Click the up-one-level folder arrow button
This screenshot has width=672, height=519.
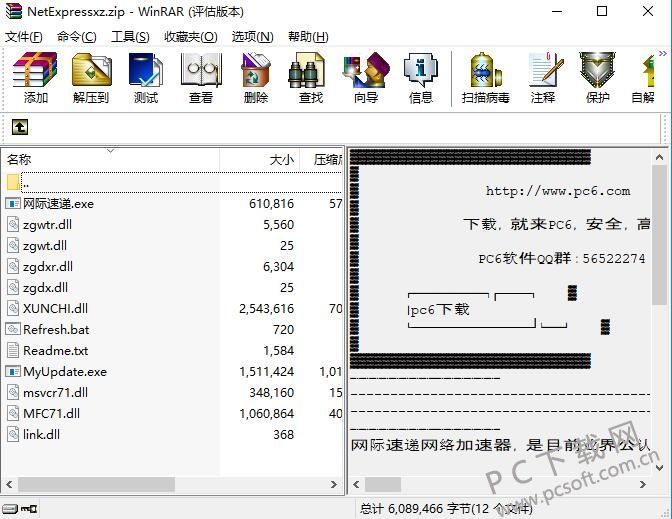tap(20, 127)
